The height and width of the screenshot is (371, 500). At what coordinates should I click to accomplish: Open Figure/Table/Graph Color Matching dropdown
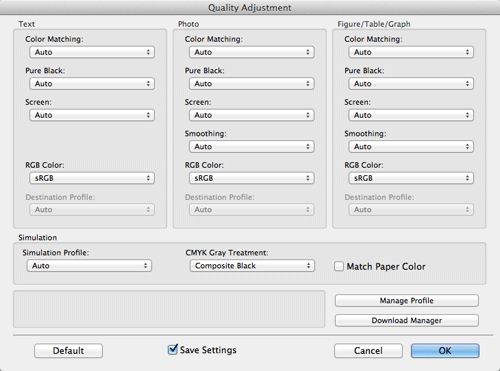click(411, 52)
